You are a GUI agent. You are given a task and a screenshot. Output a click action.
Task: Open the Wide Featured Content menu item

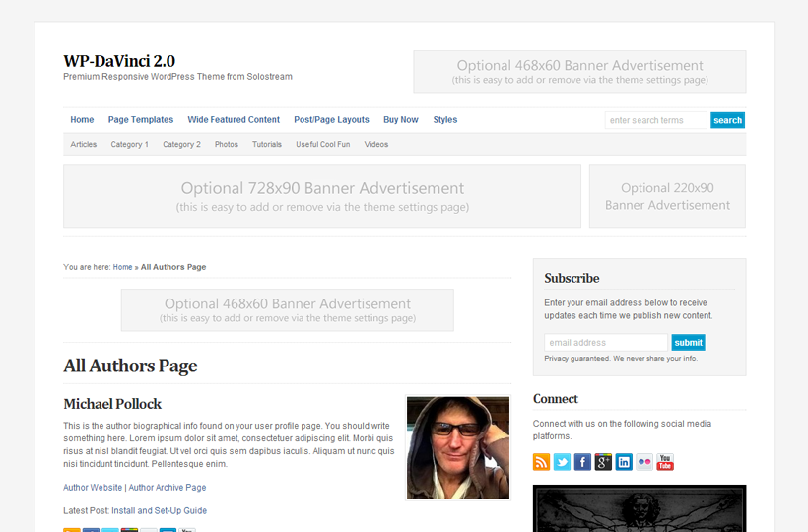coord(234,119)
